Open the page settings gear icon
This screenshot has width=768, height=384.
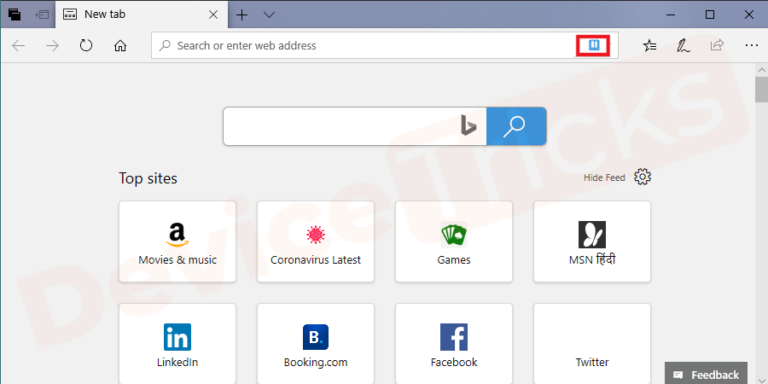[642, 177]
